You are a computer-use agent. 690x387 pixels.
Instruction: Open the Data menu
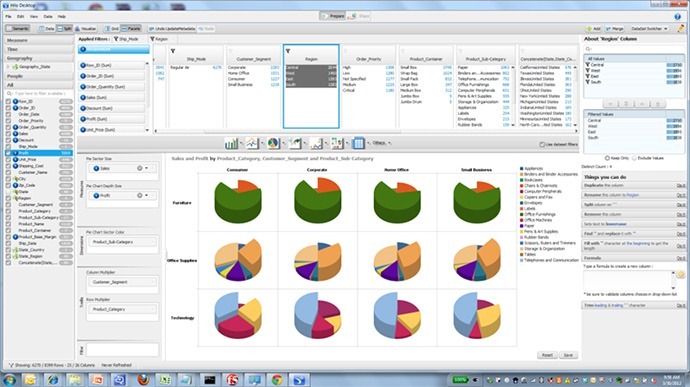coord(48,16)
